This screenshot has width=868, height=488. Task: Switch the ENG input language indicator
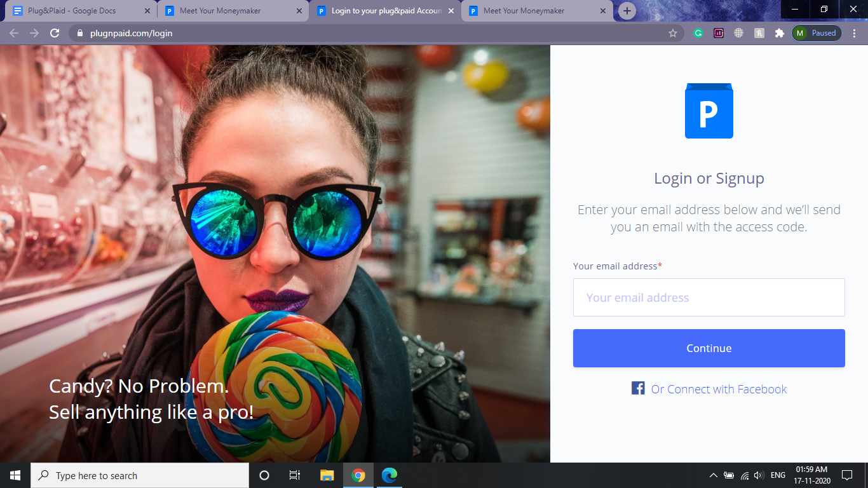778,475
